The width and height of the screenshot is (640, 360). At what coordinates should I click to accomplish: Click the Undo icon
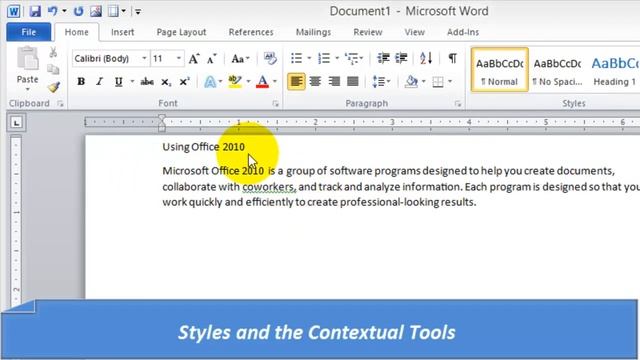coord(53,11)
